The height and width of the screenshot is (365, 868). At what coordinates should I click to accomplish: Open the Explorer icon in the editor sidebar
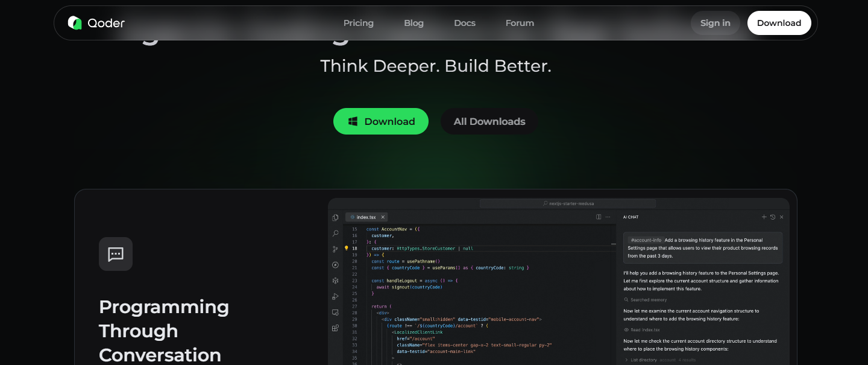point(335,217)
